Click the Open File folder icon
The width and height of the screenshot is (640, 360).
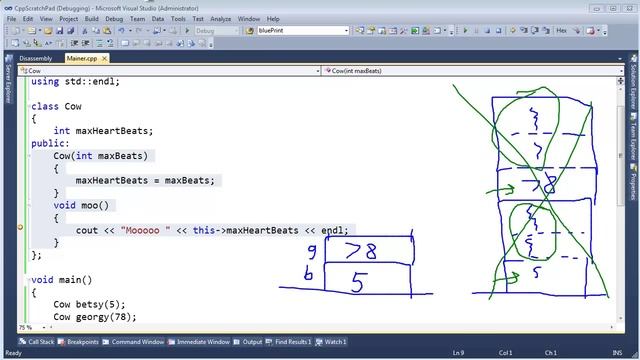pyautogui.click(x=48, y=31)
